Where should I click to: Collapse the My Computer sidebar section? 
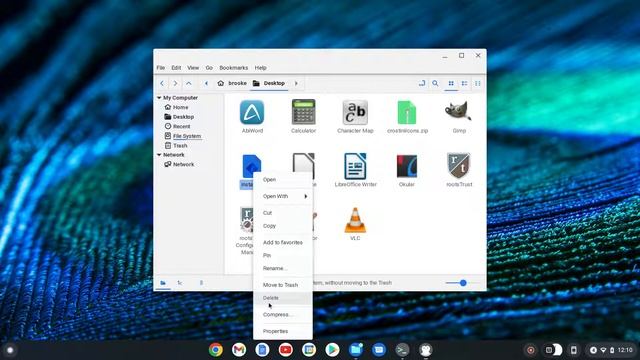[x=159, y=98]
